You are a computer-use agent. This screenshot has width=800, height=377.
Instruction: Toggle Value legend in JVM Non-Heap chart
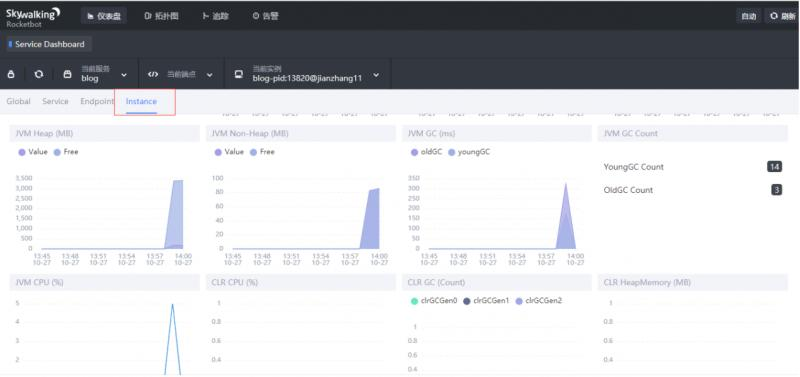tap(229, 152)
